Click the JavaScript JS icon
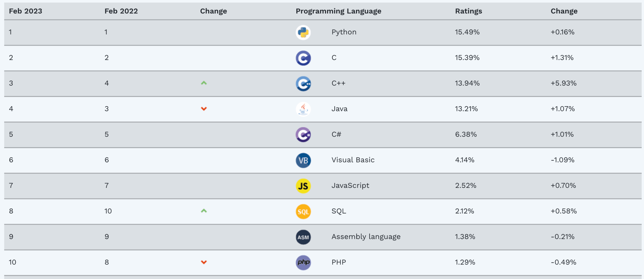 click(303, 186)
